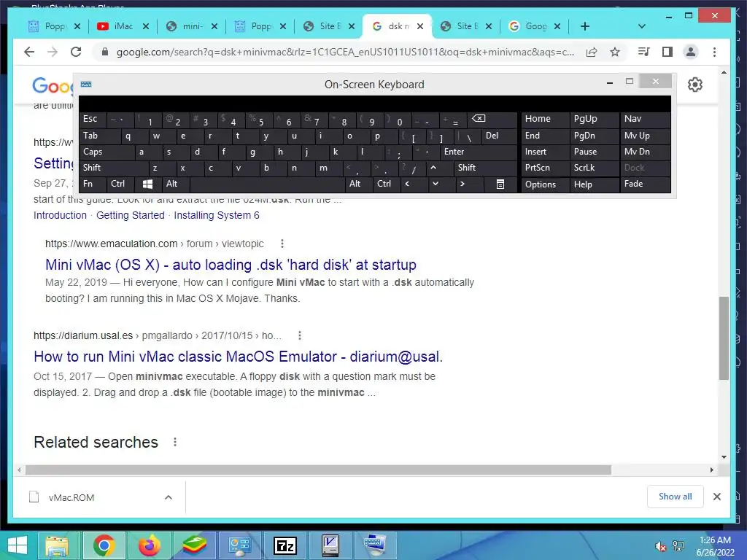
Task: Open Firefox from the taskbar
Action: coord(149,545)
